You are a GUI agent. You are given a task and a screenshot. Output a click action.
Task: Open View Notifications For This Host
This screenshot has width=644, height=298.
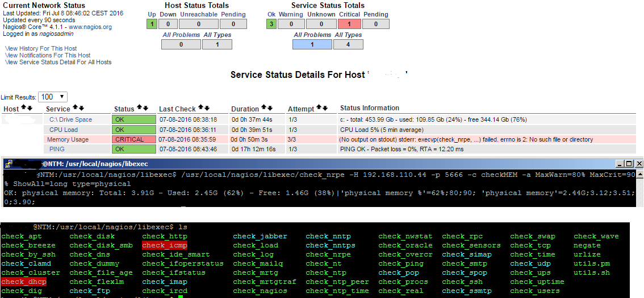(x=48, y=55)
